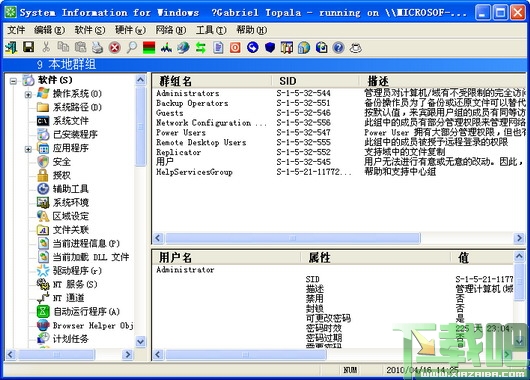Select the Administrators group row
Screen dimensions: 530x380
point(339,93)
